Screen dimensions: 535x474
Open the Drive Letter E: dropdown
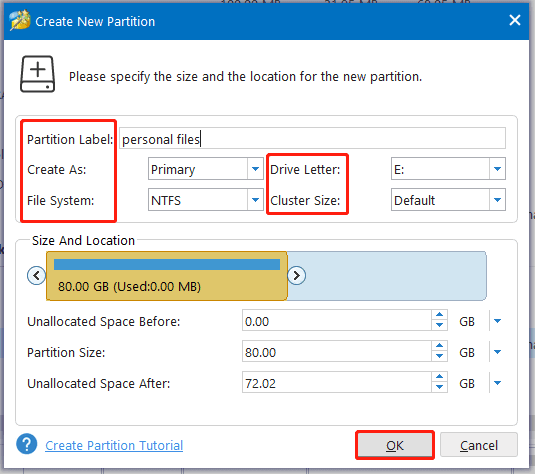pyautogui.click(x=448, y=169)
